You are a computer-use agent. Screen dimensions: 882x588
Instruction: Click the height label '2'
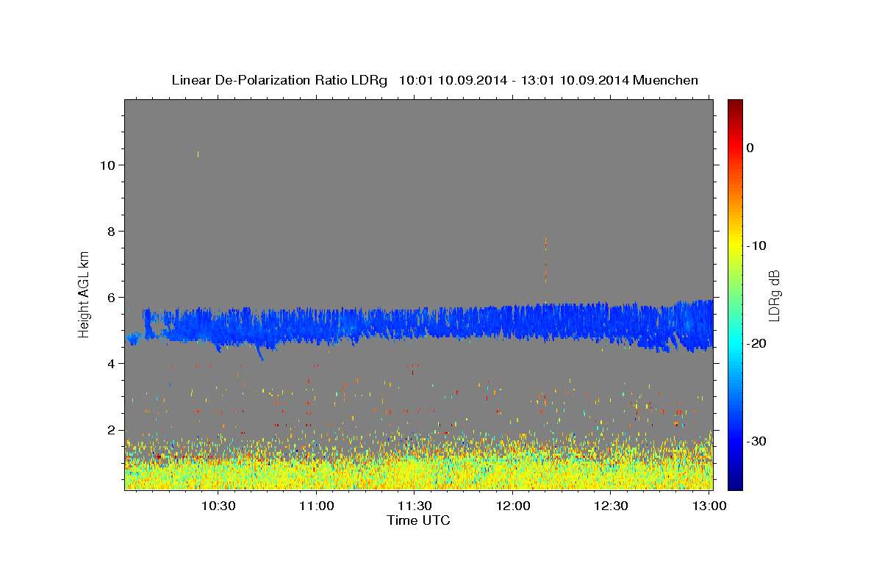pos(110,430)
